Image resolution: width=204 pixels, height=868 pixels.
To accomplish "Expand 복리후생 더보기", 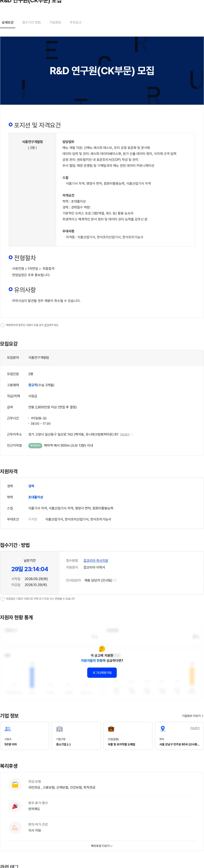I will coord(102,846).
